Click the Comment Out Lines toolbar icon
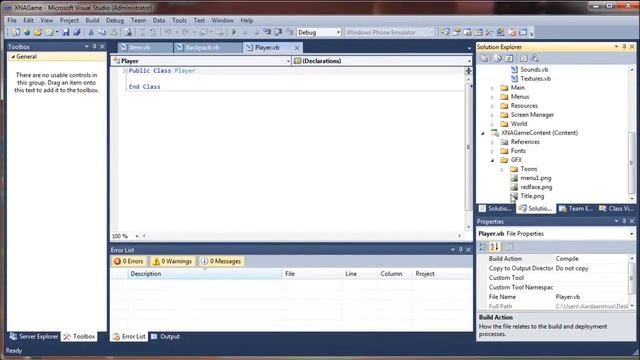640x360 pixels. click(142, 32)
